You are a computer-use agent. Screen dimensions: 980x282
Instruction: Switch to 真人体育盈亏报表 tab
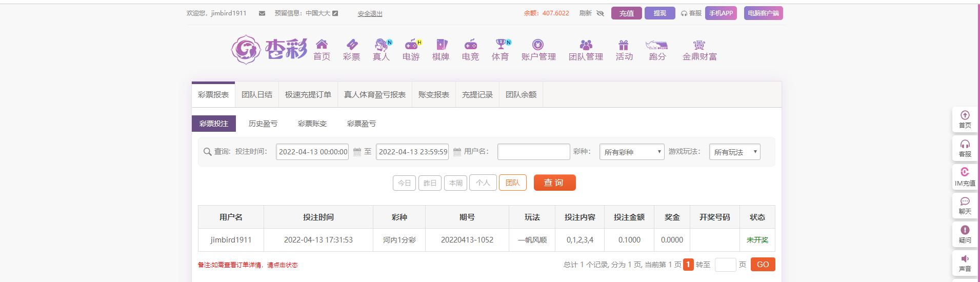(375, 95)
